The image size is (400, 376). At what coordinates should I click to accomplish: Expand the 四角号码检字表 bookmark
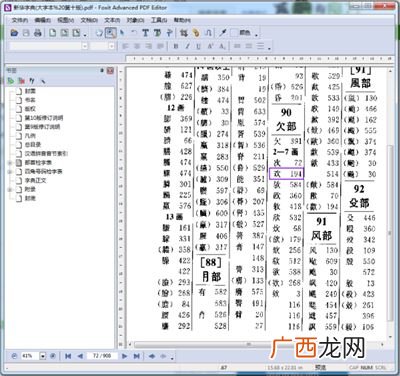pyautogui.click(x=10, y=172)
